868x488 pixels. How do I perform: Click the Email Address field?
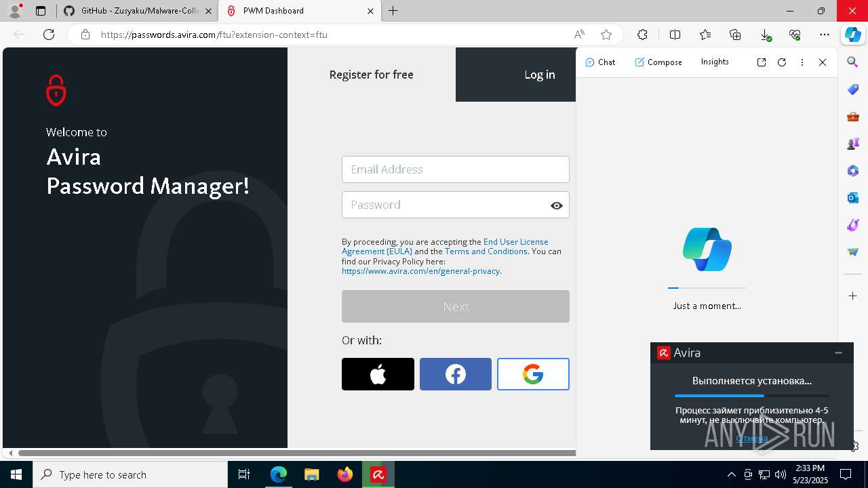(x=456, y=169)
